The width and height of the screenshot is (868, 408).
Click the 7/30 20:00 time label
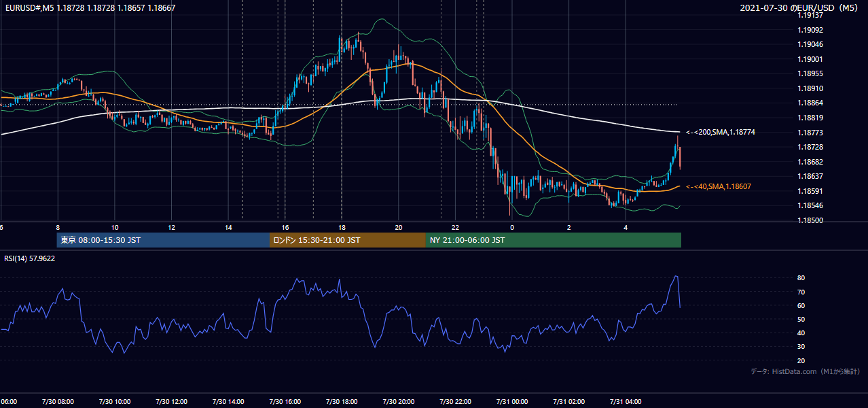coord(399,402)
